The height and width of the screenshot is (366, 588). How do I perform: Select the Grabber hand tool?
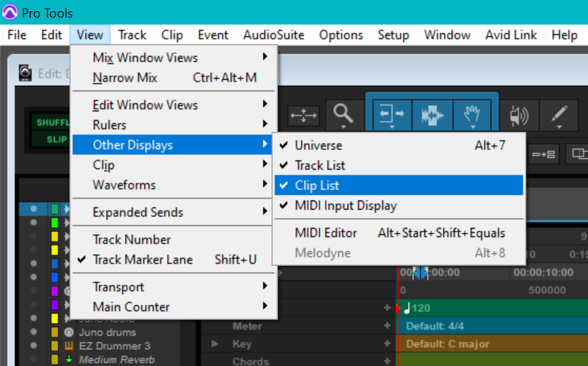473,114
